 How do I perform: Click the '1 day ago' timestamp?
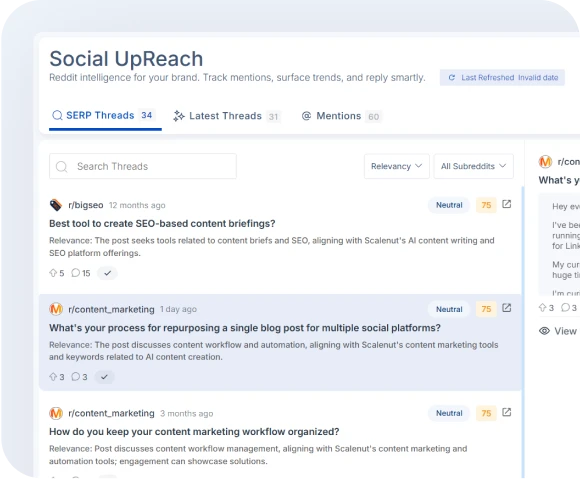point(178,309)
